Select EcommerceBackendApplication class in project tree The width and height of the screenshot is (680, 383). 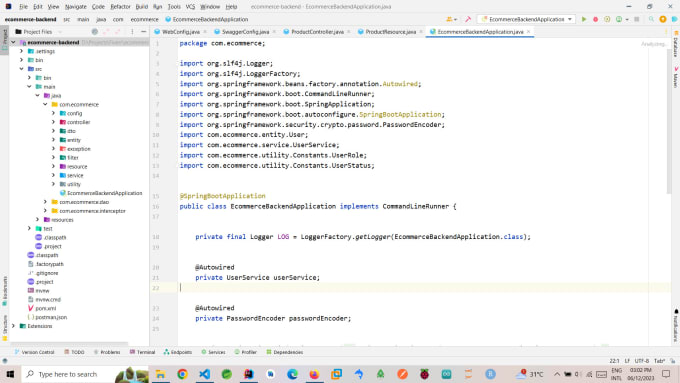click(x=101, y=193)
